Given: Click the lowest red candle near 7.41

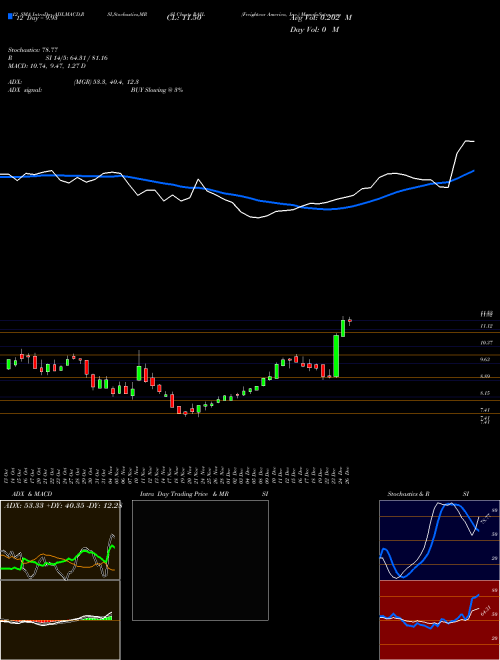Looking at the screenshot, I should (185, 413).
